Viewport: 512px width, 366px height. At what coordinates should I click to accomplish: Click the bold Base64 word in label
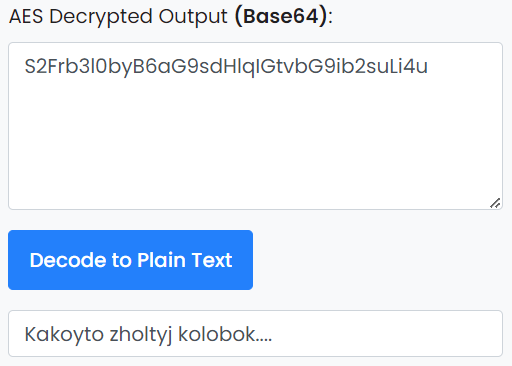[281, 16]
